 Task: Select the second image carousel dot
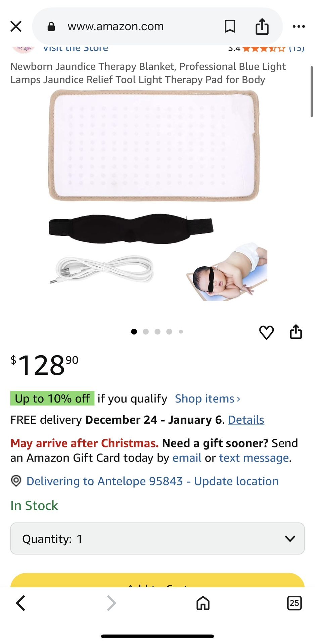(146, 332)
